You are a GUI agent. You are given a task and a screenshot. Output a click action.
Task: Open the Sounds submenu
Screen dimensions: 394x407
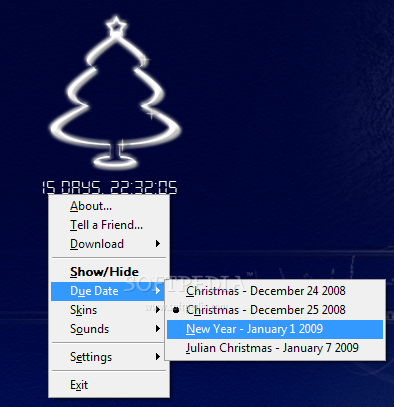pos(109,329)
